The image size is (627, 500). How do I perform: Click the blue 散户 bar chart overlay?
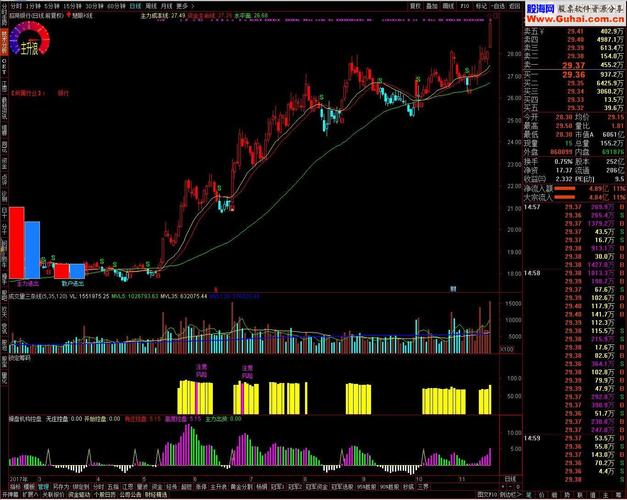click(x=32, y=250)
